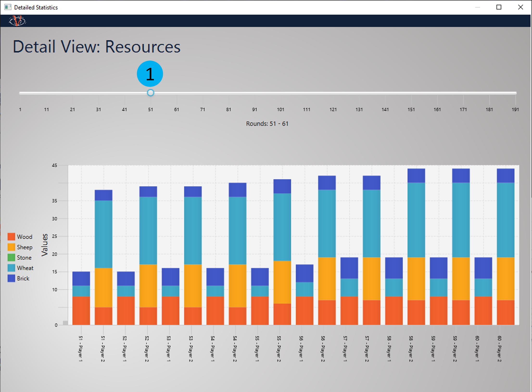Click the slider tick label 1
Viewport: 532px width, 392px height.
click(x=20, y=109)
